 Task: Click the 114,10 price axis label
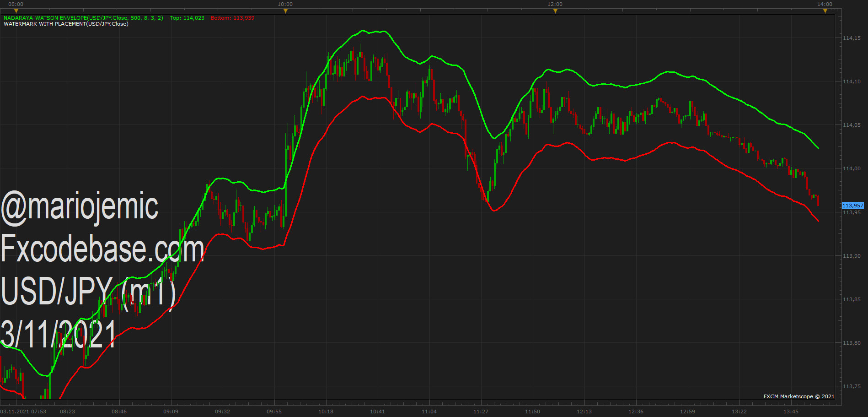click(852, 81)
